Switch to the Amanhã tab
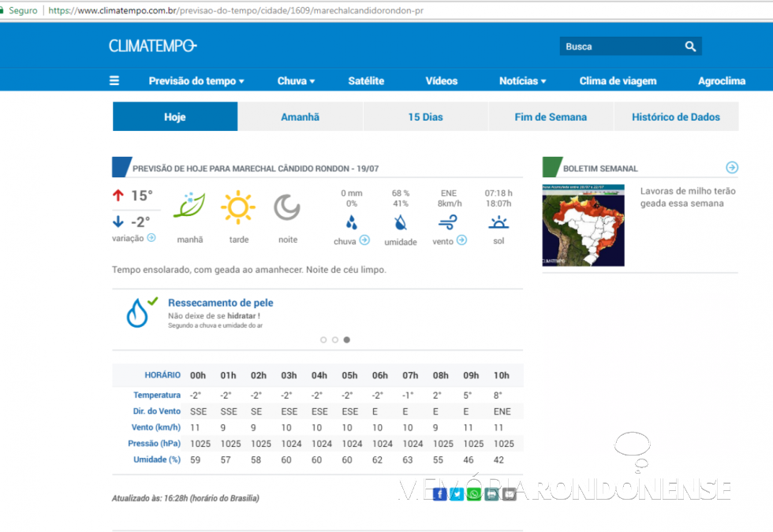773x532 pixels. pos(300,116)
